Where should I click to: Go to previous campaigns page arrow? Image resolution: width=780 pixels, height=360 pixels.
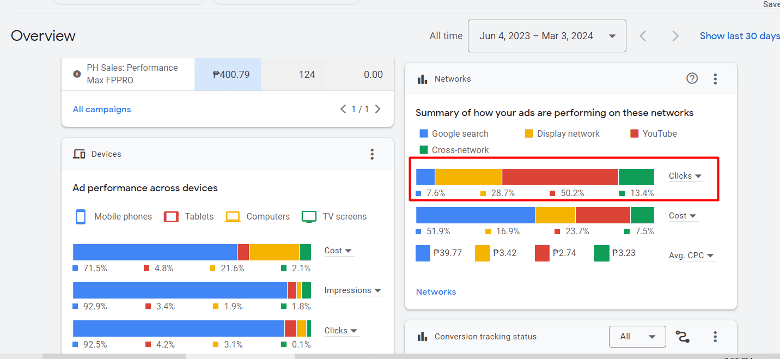[x=343, y=109]
